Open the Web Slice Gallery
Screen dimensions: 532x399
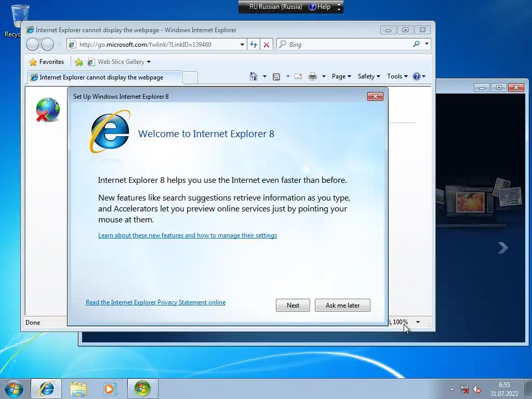click(x=119, y=62)
